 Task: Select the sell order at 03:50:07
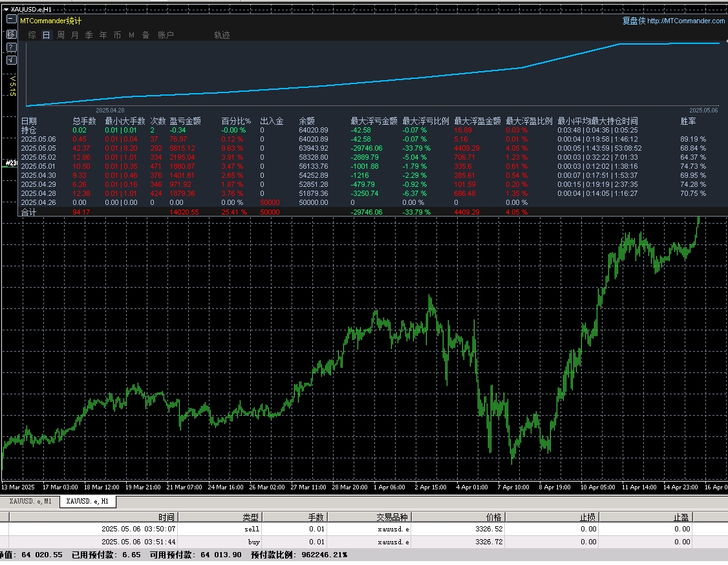(364, 529)
